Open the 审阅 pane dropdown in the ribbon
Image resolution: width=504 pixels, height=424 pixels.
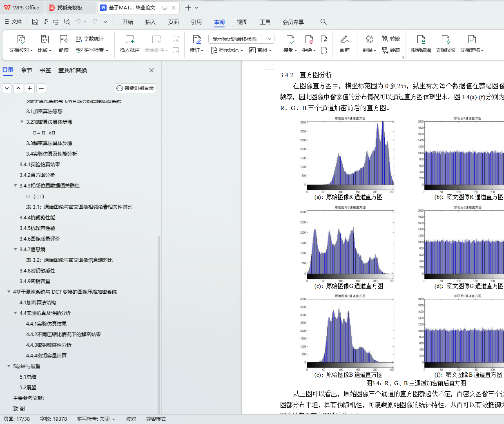[x=261, y=50]
